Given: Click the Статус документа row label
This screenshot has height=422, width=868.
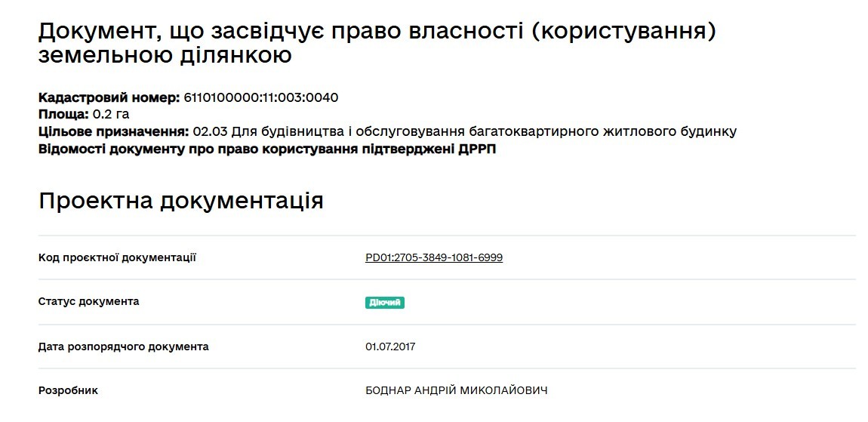Looking at the screenshot, I should tap(88, 302).
